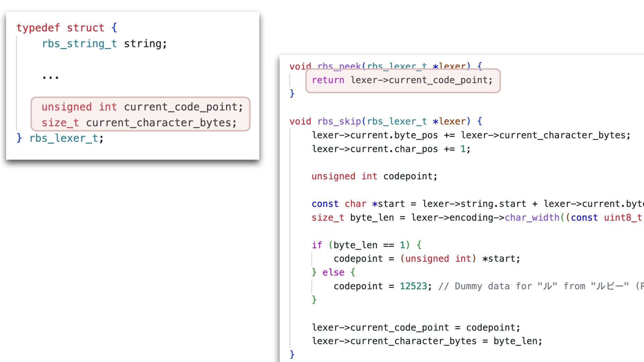Click the ellipsis in the struct body
Image resolution: width=644 pixels, height=362 pixels.
click(50, 76)
